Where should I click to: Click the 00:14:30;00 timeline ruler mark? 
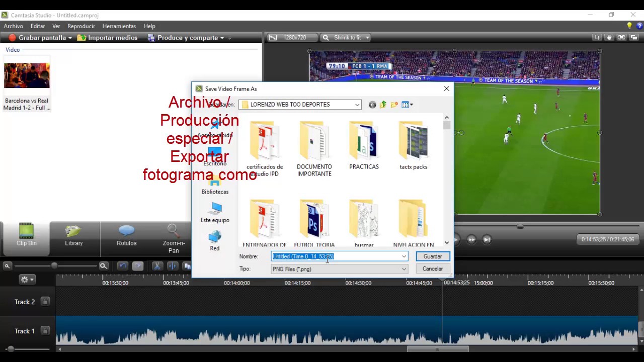click(358, 283)
